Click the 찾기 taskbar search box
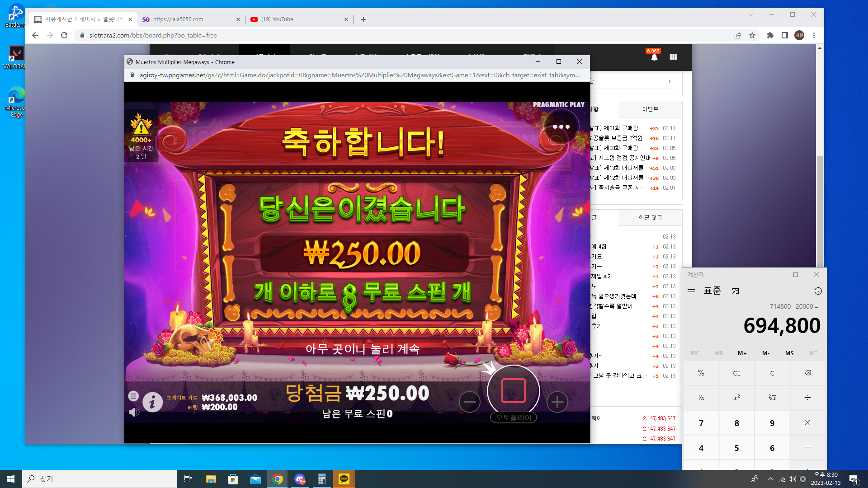868x488 pixels. pyautogui.click(x=99, y=479)
